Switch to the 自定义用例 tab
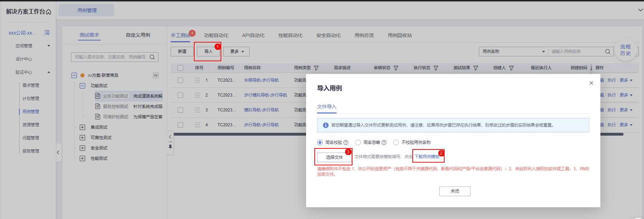The image size is (644, 219). click(138, 35)
